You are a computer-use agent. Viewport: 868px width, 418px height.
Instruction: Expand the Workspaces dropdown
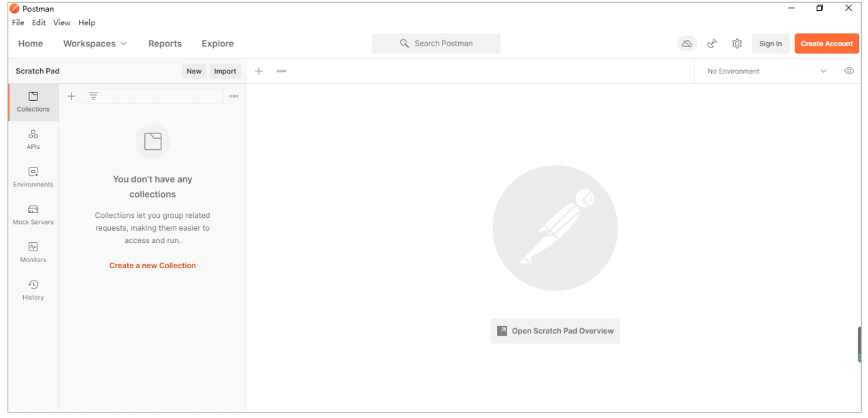click(95, 44)
